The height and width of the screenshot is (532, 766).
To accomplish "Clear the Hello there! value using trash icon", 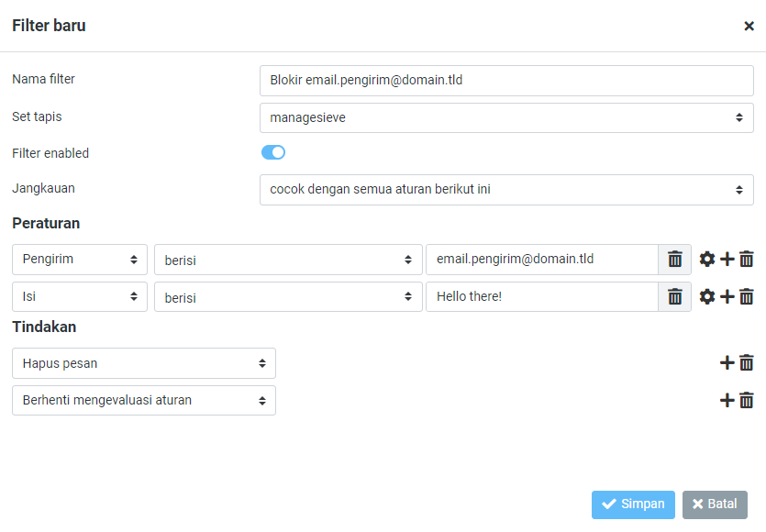I will point(674,296).
